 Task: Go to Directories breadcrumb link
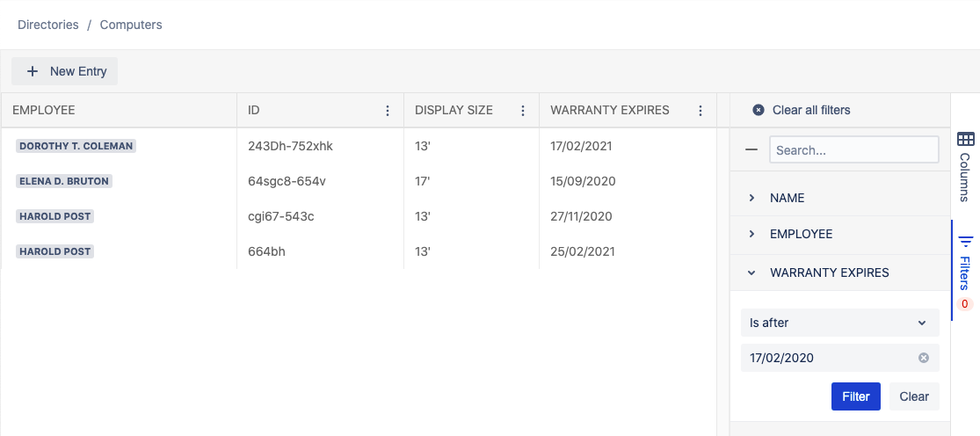point(48,25)
